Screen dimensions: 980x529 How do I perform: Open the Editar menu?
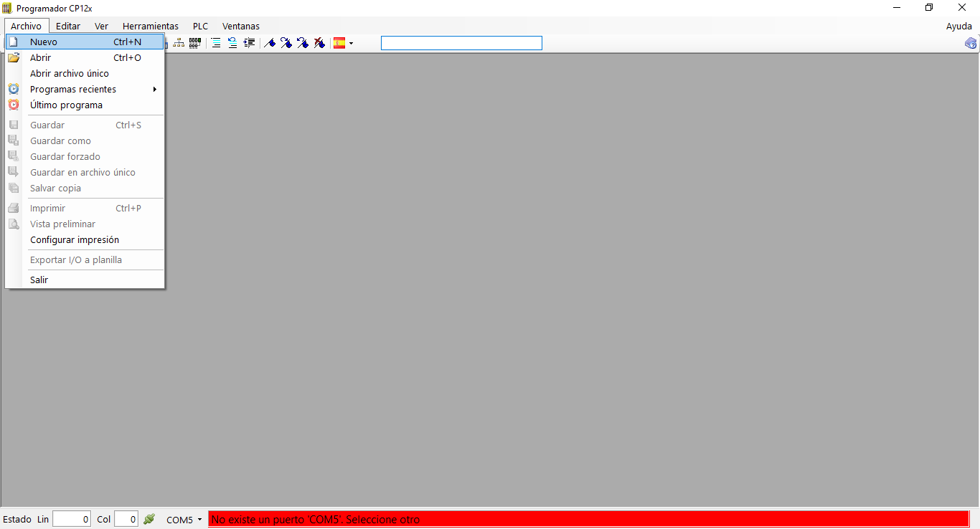(x=68, y=26)
